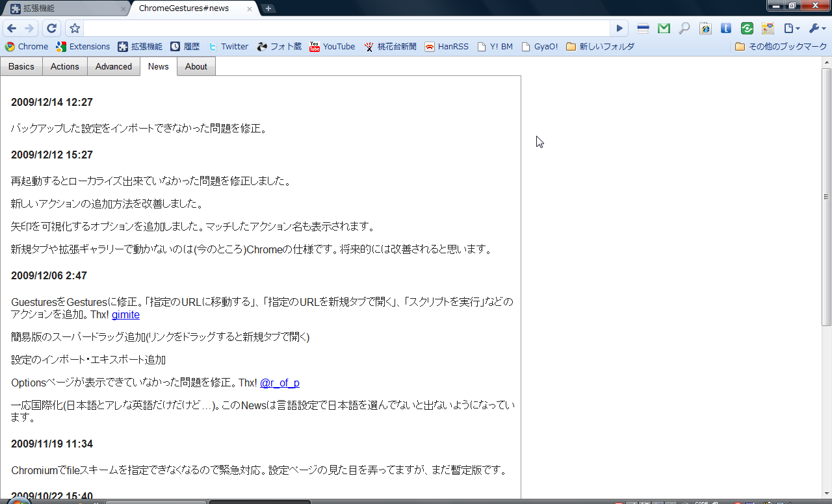Click the scrollbar up arrow

(x=827, y=62)
